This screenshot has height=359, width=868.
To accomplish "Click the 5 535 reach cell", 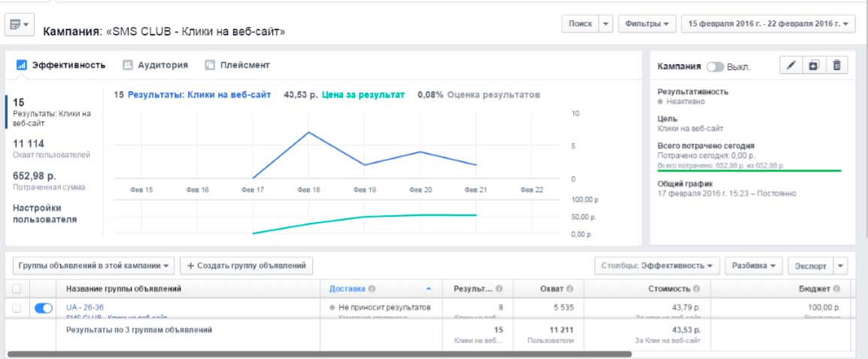I will (563, 308).
